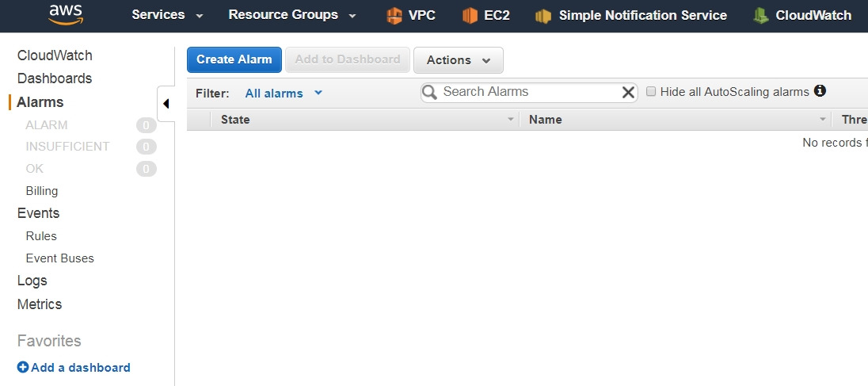Open Rules under Events

click(41, 236)
